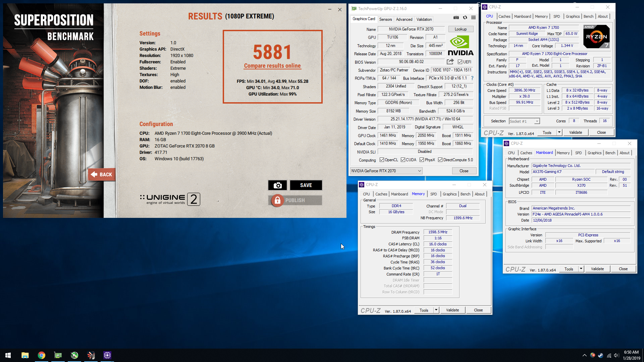Click the volume tray icon
The image size is (644, 362).
[616, 355]
